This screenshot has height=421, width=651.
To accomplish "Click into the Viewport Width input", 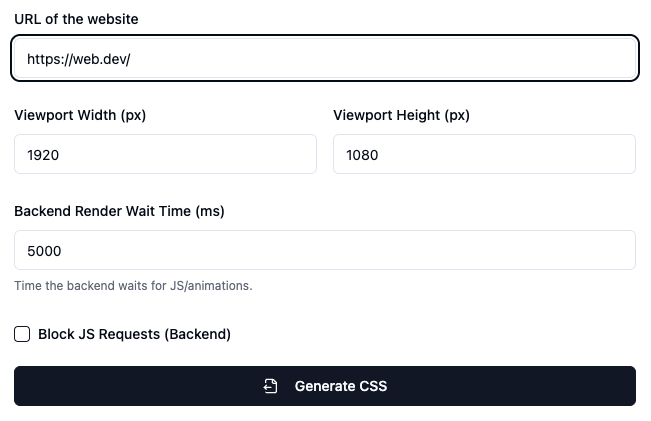I will (x=165, y=155).
